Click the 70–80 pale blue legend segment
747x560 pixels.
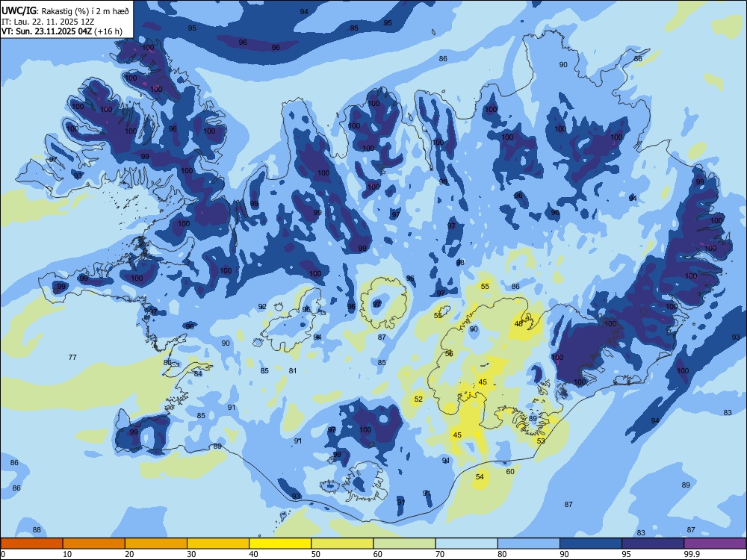click(x=466, y=544)
